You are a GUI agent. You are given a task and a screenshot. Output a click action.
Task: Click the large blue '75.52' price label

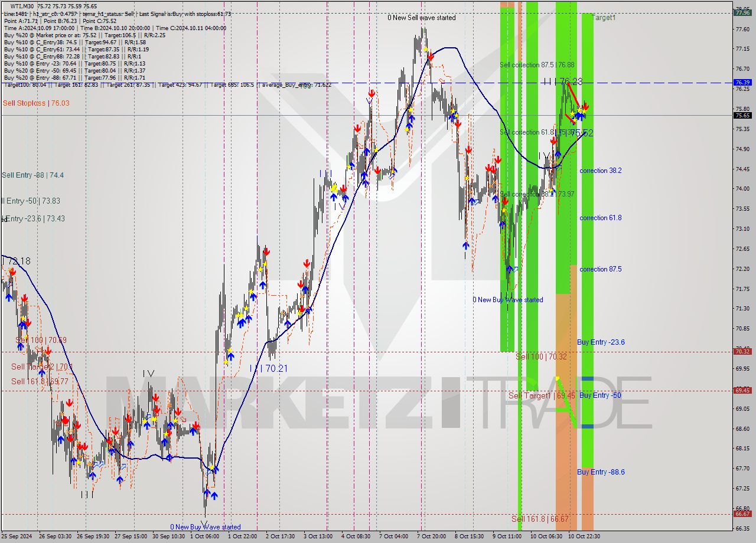[581, 133]
